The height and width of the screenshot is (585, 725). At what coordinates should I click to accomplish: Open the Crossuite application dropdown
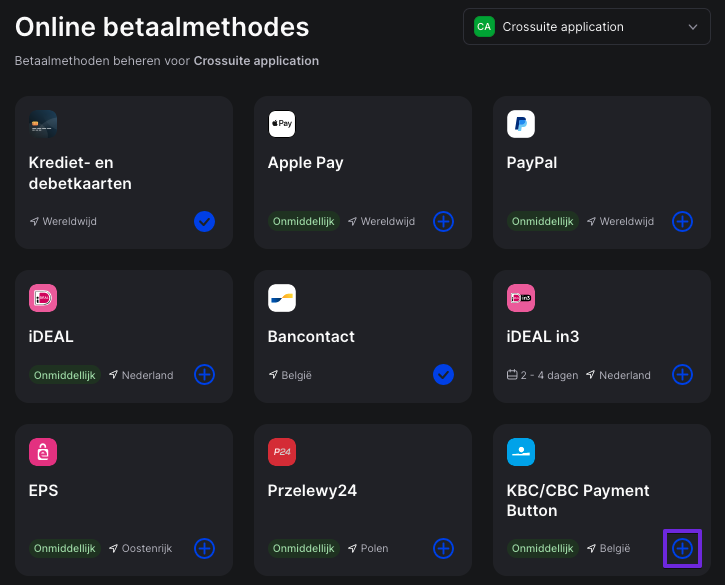pos(586,27)
